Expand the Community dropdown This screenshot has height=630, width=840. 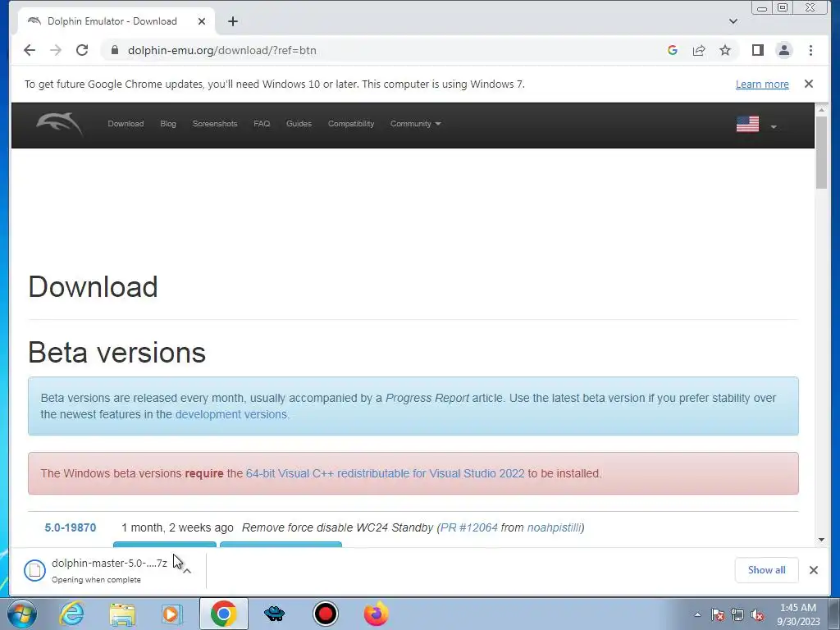click(415, 124)
